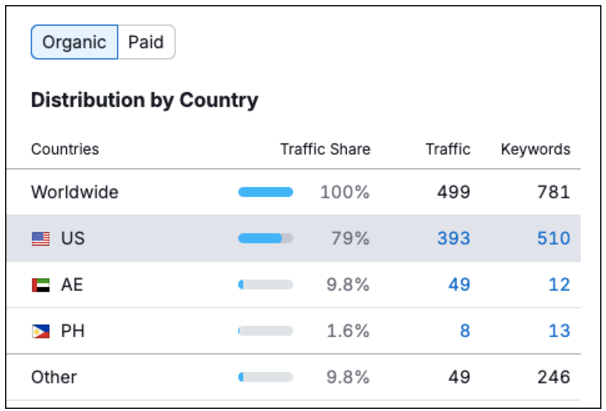
Task: Click the PH traffic share bar
Action: click(x=265, y=331)
